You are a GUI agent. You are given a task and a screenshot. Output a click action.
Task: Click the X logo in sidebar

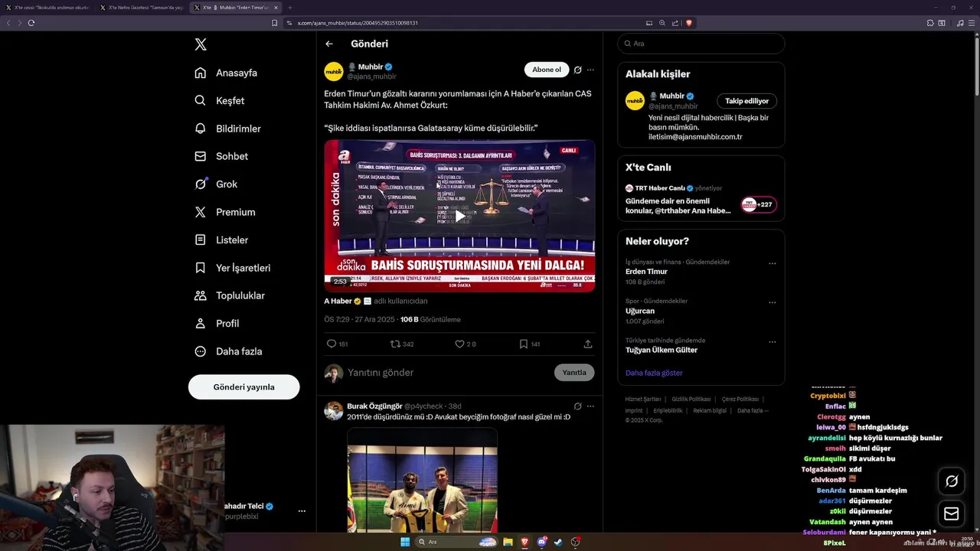point(201,44)
